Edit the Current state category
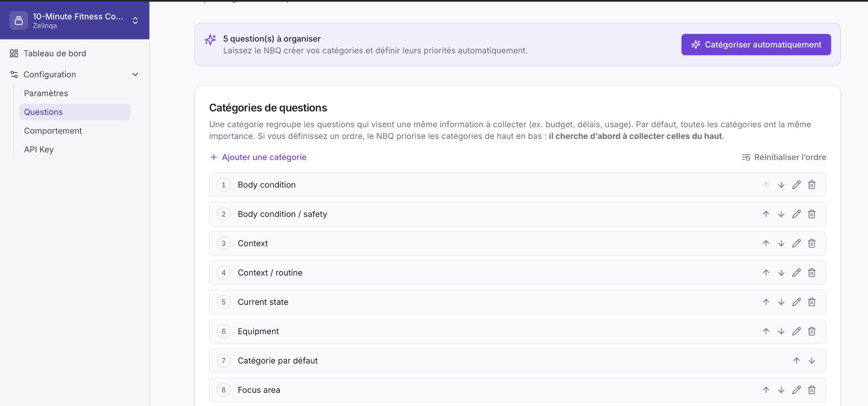Screen dimensions: 868x406 tap(796, 302)
